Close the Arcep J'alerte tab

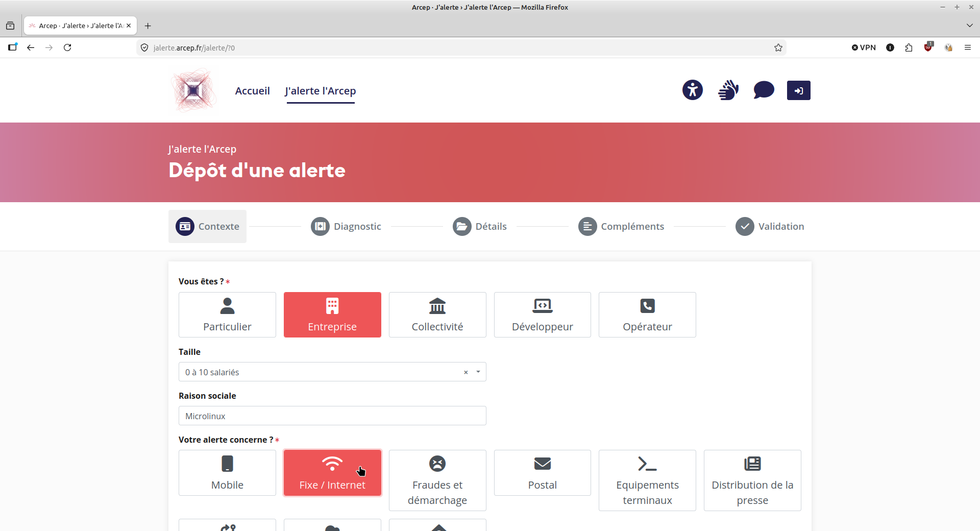coord(129,26)
